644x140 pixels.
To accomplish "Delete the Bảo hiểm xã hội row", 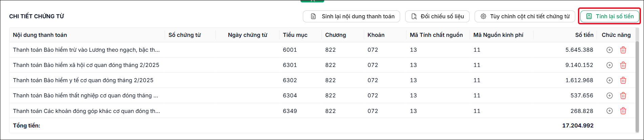I will pos(623,65).
